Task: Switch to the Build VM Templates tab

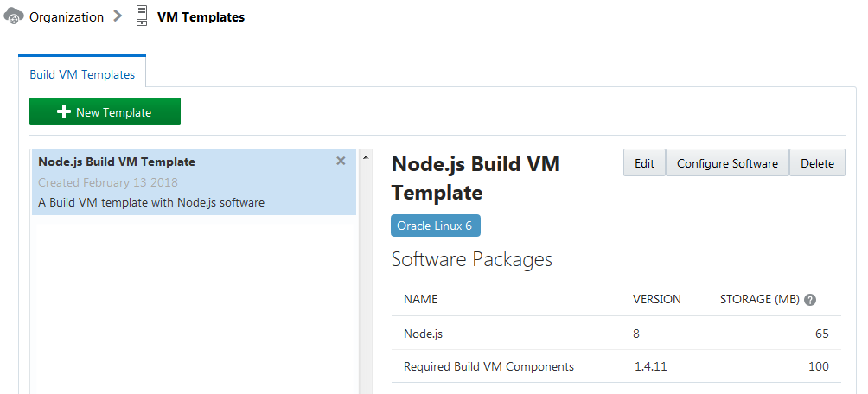Action: (82, 74)
